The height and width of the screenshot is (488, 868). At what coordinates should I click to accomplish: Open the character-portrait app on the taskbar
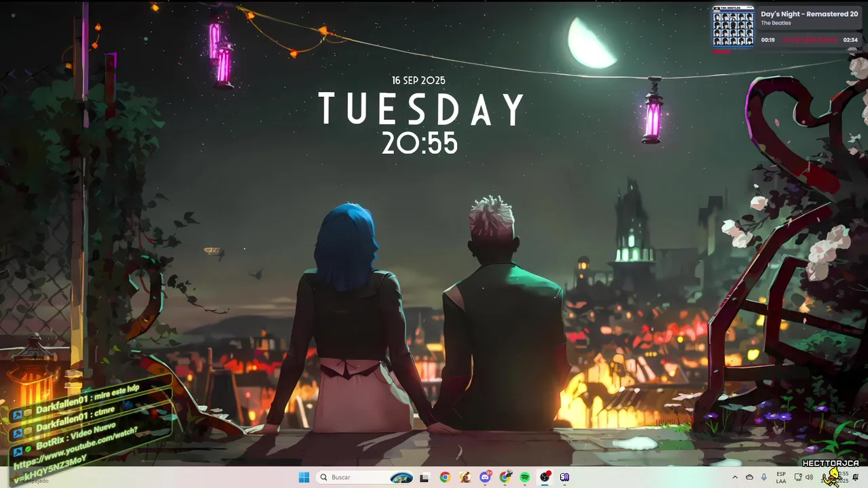(x=465, y=477)
